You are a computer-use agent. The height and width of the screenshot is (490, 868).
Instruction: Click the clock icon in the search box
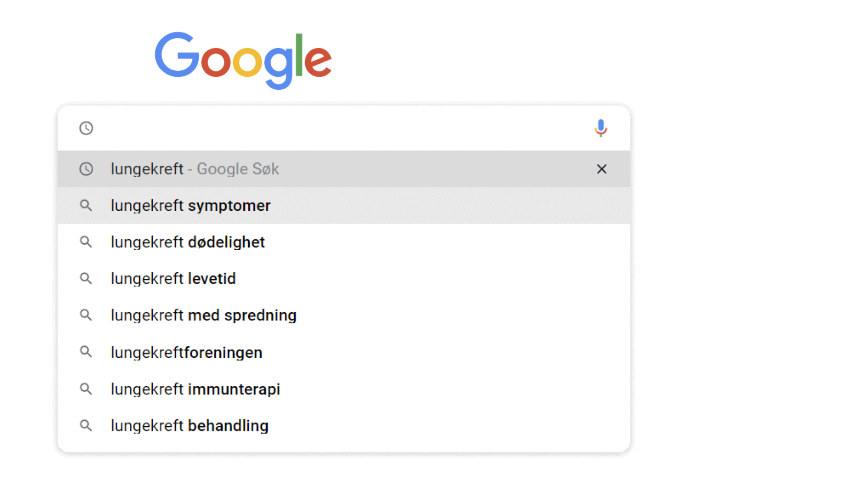pyautogui.click(x=86, y=128)
